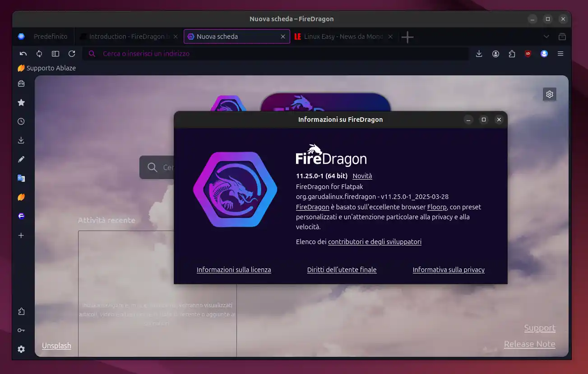This screenshot has width=588, height=374.
Task: Open the blue round F sidebar panel
Action: click(x=21, y=216)
